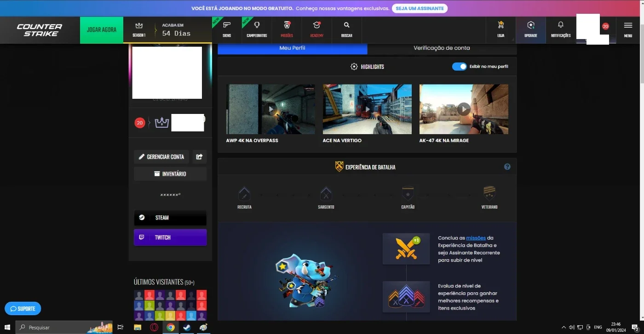The width and height of the screenshot is (644, 334).
Task: Switch to the Verificação de conta tab
Action: pos(442,48)
